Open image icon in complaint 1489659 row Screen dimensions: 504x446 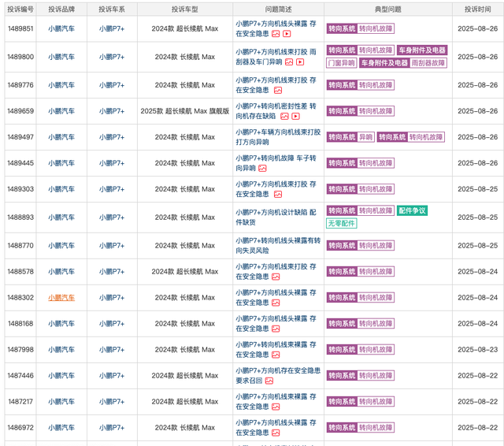coord(284,117)
